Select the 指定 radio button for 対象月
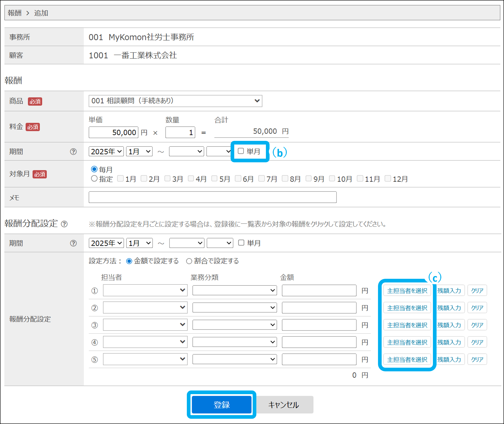The height and width of the screenshot is (424, 504). (94, 178)
